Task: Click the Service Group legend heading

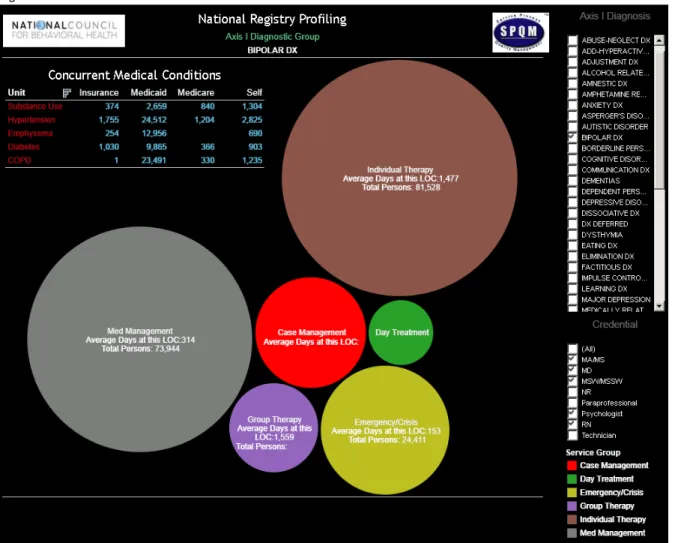Action: 593,453
